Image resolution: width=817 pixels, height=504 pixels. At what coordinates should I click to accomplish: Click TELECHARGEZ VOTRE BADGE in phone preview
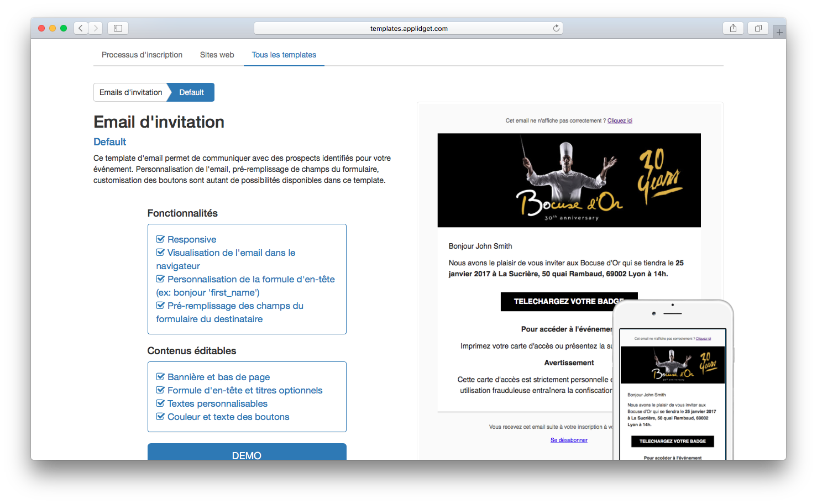pos(673,441)
